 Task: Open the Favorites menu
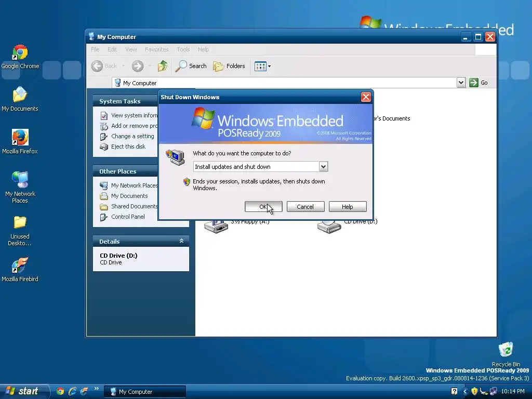point(156,49)
